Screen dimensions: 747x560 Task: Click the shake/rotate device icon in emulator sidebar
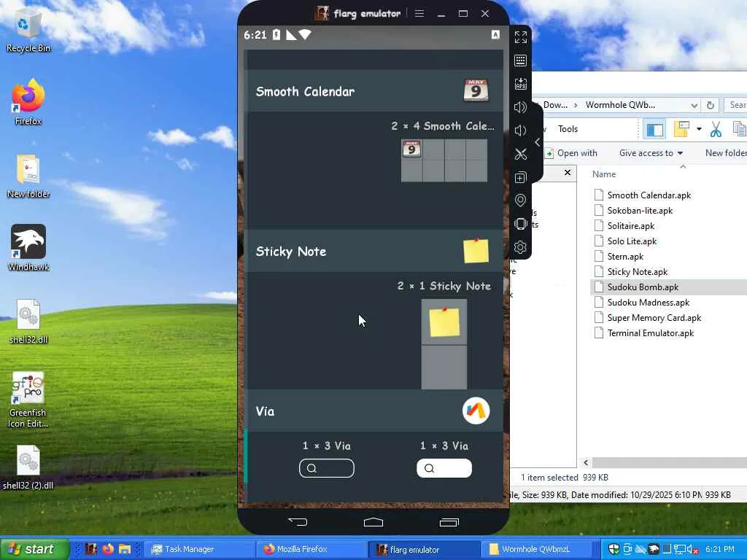(x=520, y=223)
